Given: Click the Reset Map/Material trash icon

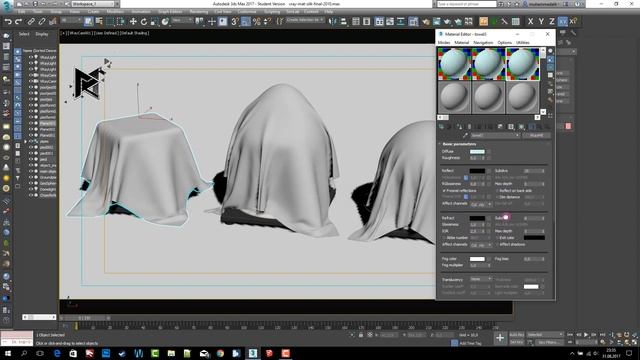Looking at the screenshot, I should pyautogui.click(x=469, y=127).
